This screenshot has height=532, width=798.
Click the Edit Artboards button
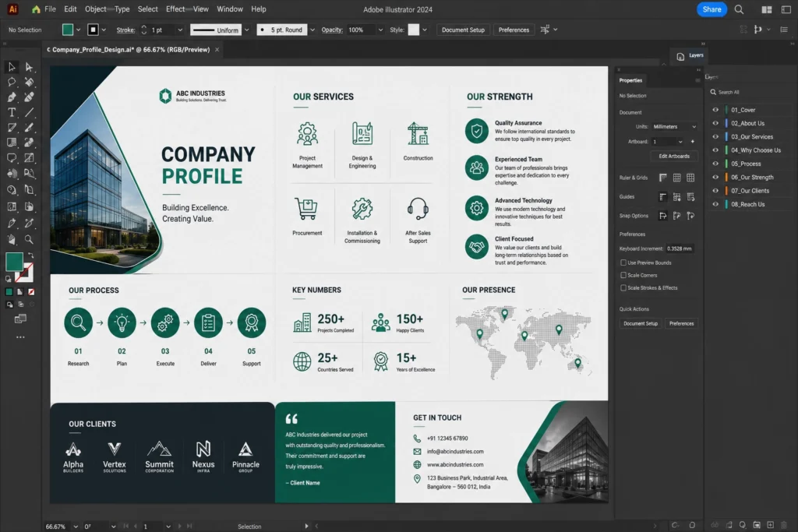pos(674,156)
